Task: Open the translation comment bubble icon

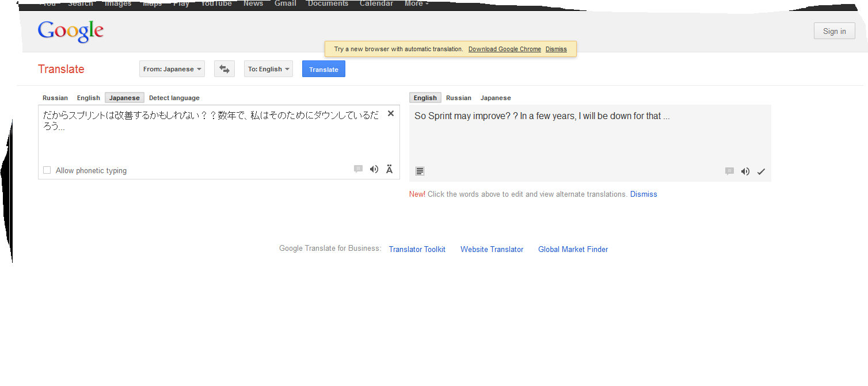Action: click(729, 171)
